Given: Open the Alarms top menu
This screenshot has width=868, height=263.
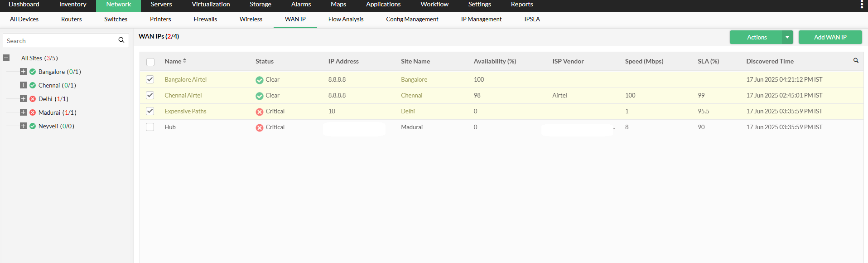Looking at the screenshot, I should 301,5.
